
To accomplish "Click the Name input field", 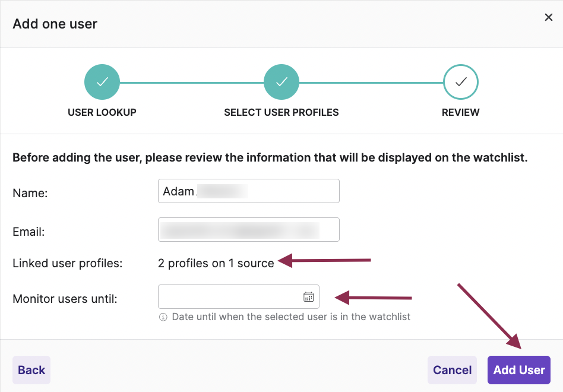I will point(248,191).
